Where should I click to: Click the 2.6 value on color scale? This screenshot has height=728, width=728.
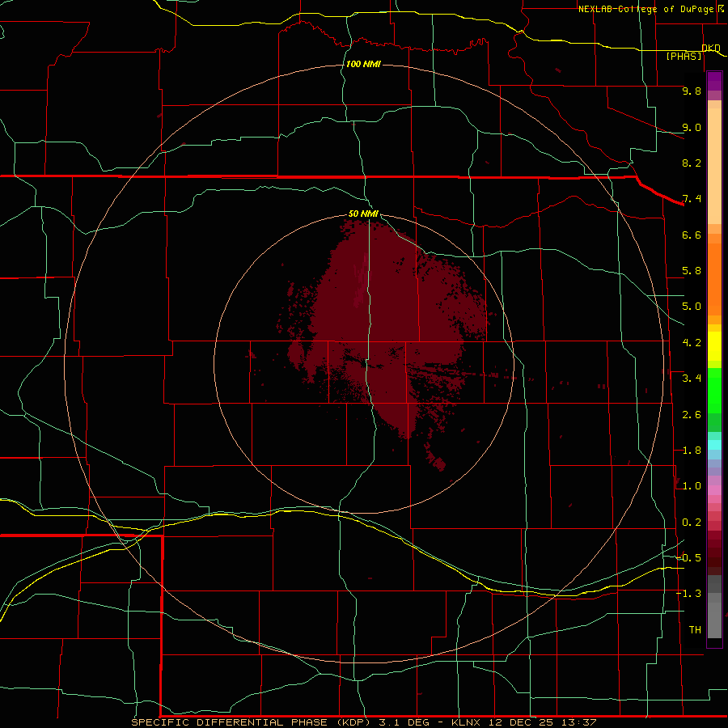[x=692, y=415]
